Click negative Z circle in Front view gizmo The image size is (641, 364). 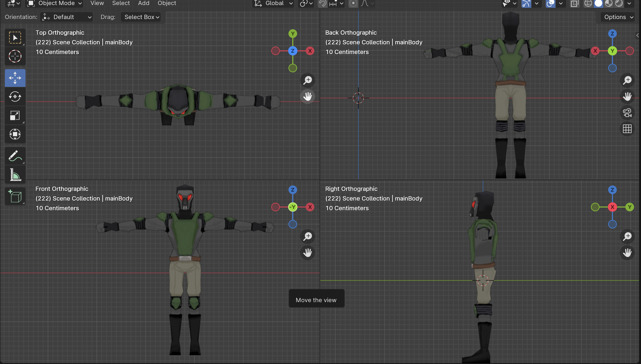pos(293,224)
